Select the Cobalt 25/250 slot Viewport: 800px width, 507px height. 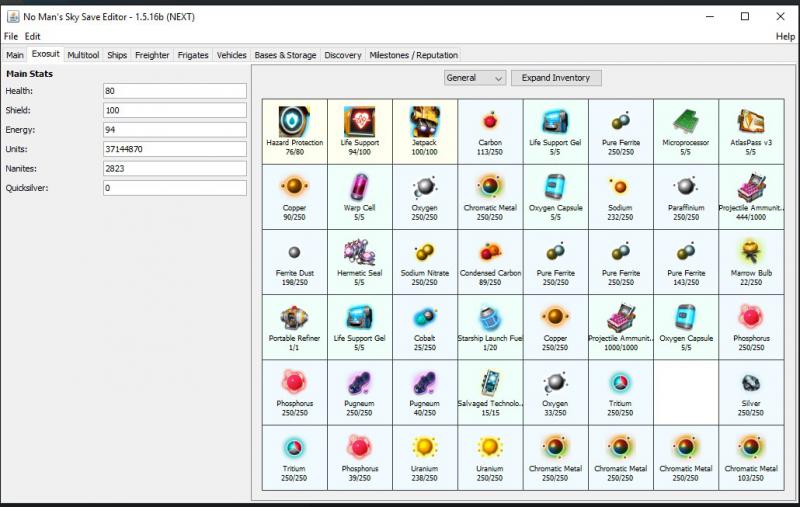(x=425, y=327)
